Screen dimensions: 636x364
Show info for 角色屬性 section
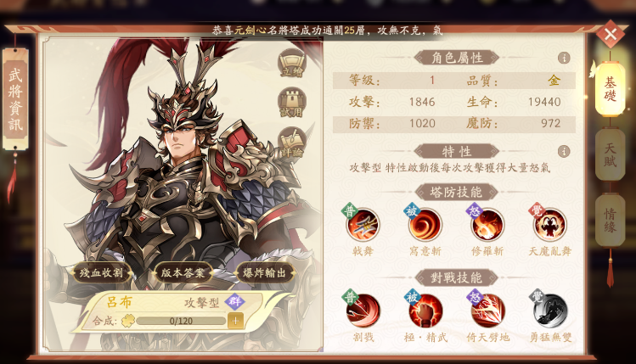(564, 58)
